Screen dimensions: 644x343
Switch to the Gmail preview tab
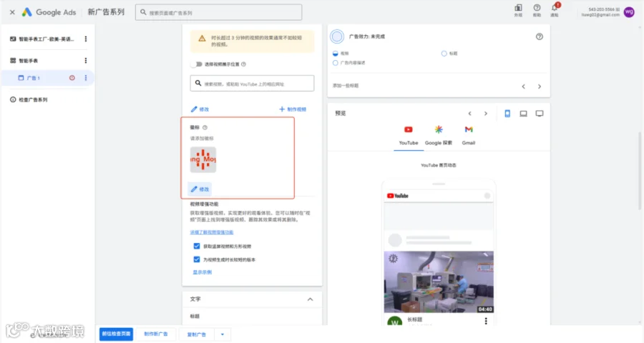coord(468,136)
